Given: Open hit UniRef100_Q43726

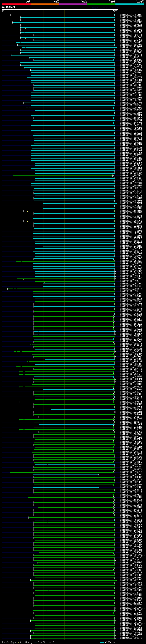Looking at the screenshot, I should point(131,314).
